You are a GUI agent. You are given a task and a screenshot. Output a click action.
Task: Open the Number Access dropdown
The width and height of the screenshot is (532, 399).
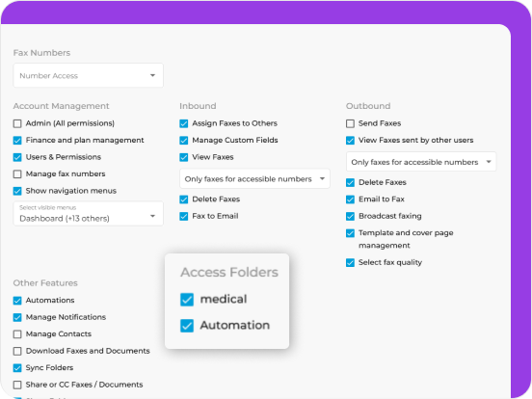[x=89, y=75]
